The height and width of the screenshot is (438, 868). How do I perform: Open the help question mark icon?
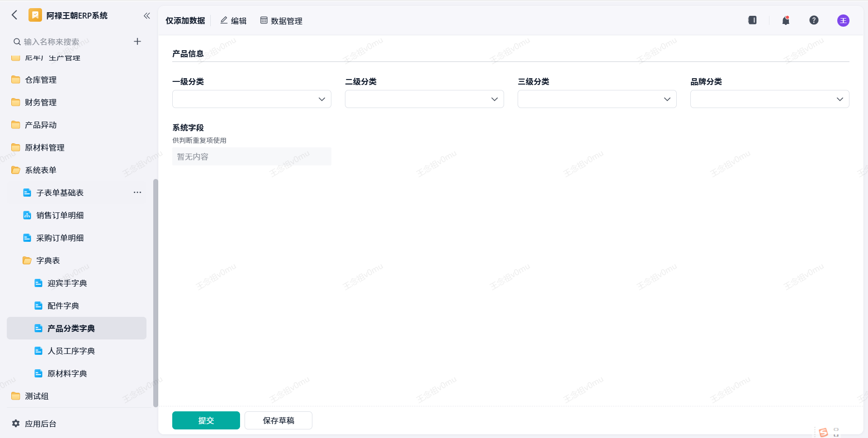pyautogui.click(x=814, y=20)
